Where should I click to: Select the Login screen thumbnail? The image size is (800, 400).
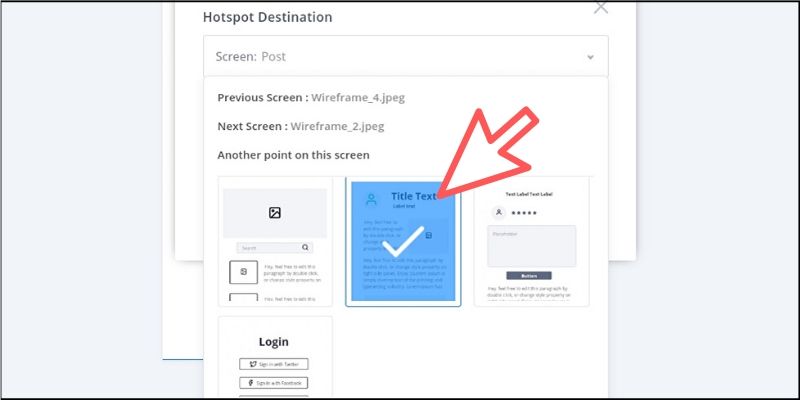(276, 357)
